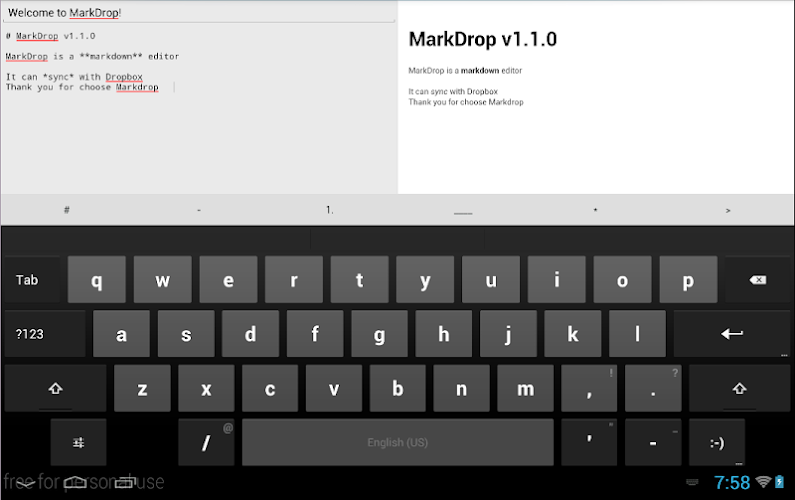Click 'MarkDrop v1.1.0' heading in preview
This screenshot has height=500, width=795.
pos(483,40)
